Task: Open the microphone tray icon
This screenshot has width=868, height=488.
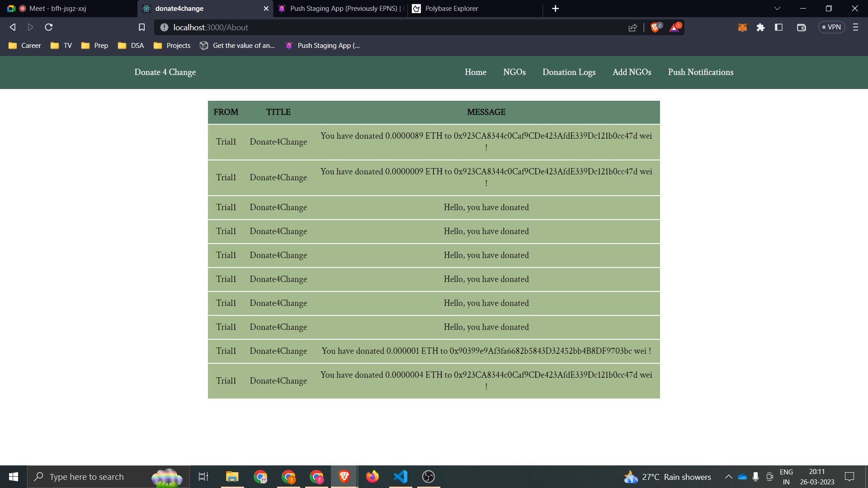Action: tap(755, 477)
